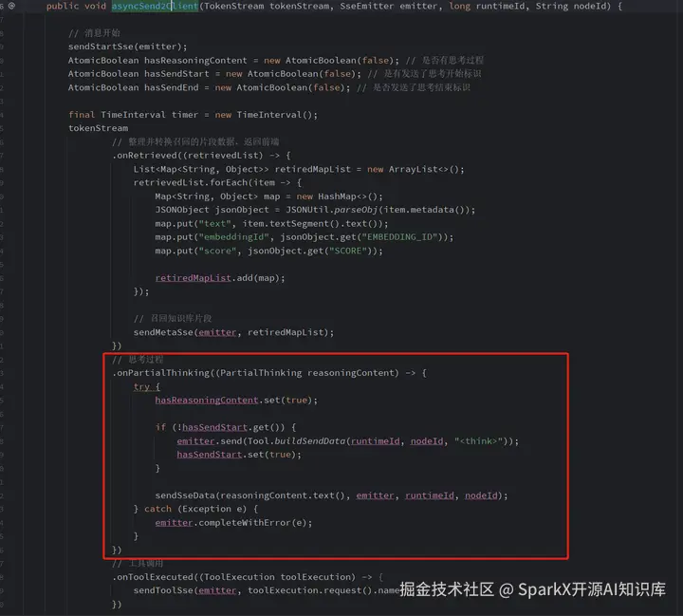Click hasSendEnd in its AtomicBoolean declaration
The height and width of the screenshot is (616, 683).
click(x=171, y=87)
